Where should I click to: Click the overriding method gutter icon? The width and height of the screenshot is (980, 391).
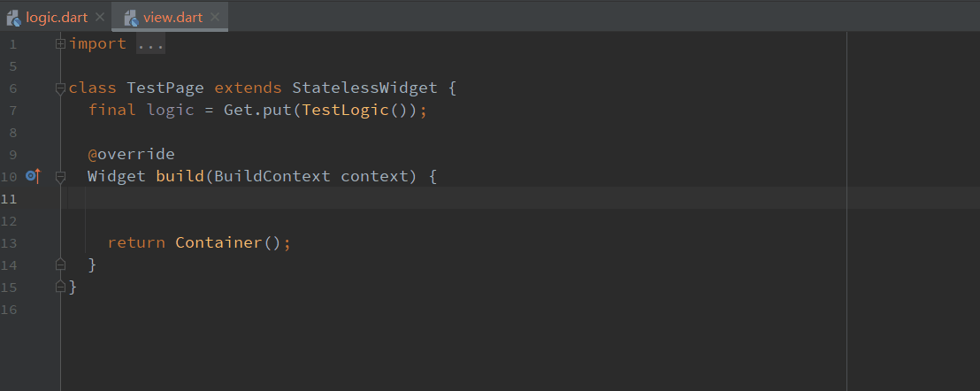[33, 176]
